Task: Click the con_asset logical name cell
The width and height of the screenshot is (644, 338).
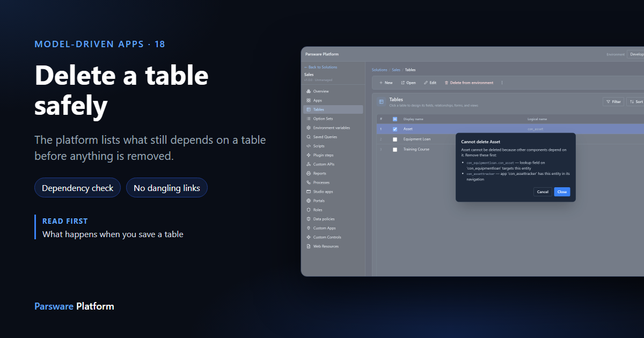Action: point(536,129)
